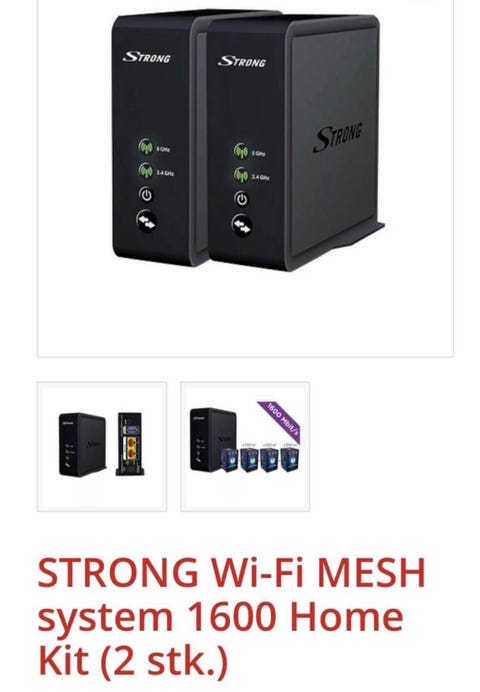Tap the power icon on right device
The width and height of the screenshot is (480, 692).
coord(241,199)
